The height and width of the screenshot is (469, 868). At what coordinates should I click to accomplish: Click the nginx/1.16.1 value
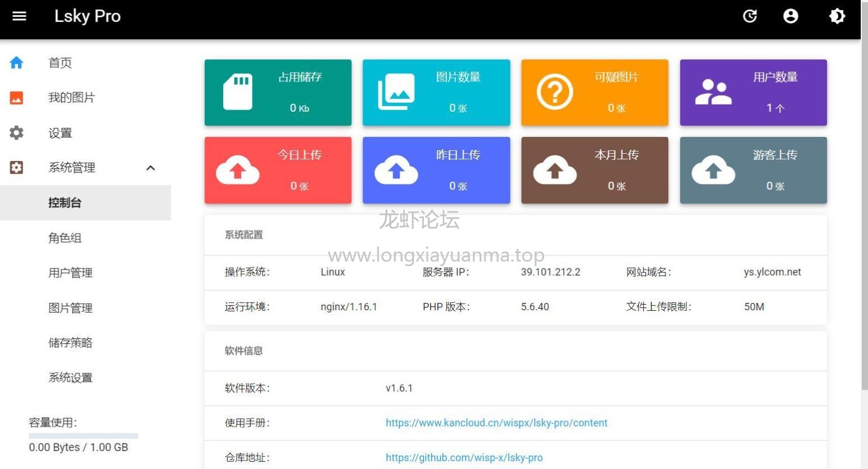pyautogui.click(x=349, y=307)
